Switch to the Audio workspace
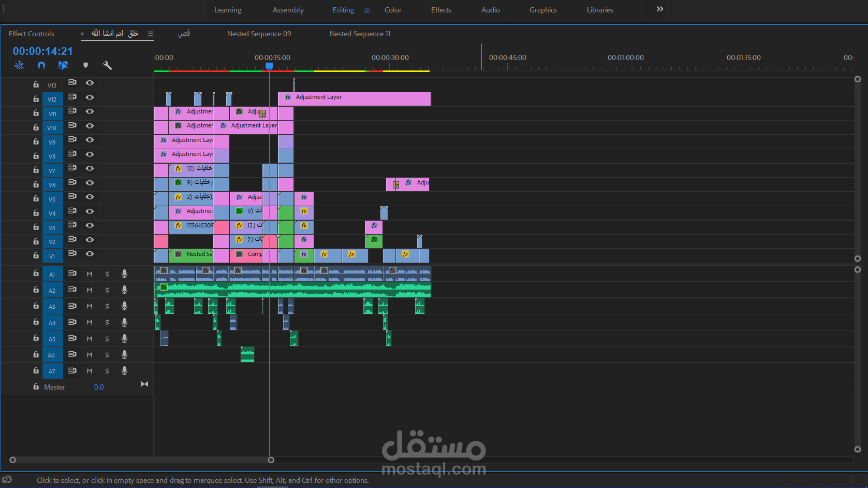868x488 pixels. (x=491, y=10)
